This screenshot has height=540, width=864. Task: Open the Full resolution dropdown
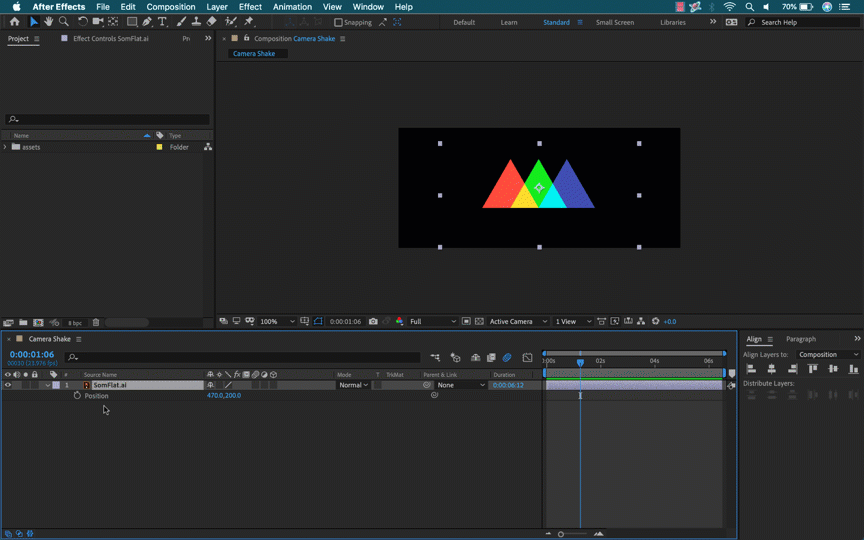click(x=433, y=321)
